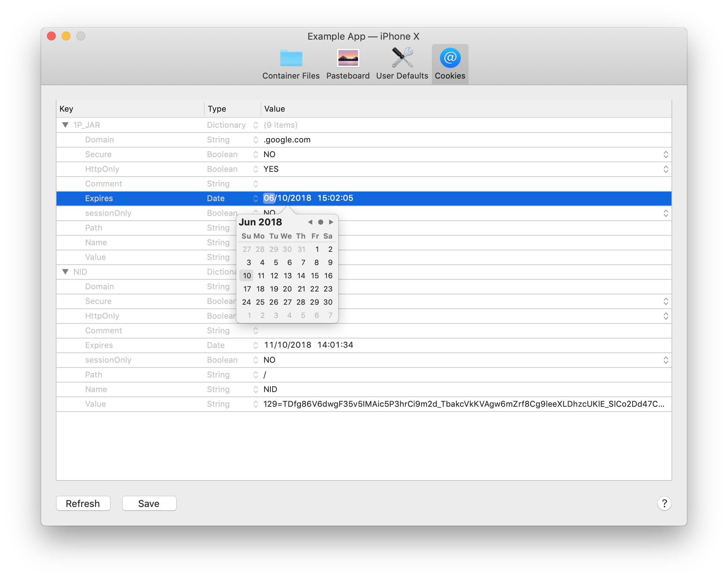Toggle NID sessionOnly NO value stepper
Screen dimensions: 728x580
tap(666, 360)
